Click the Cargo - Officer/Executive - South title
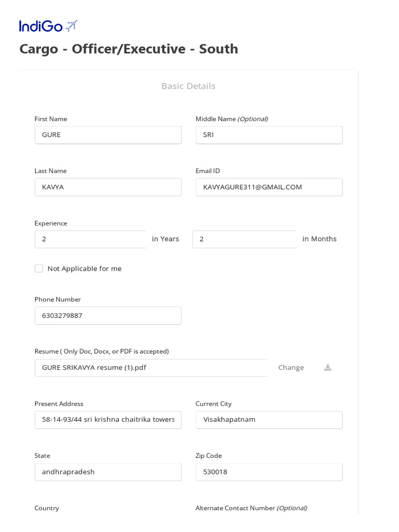 pos(129,49)
